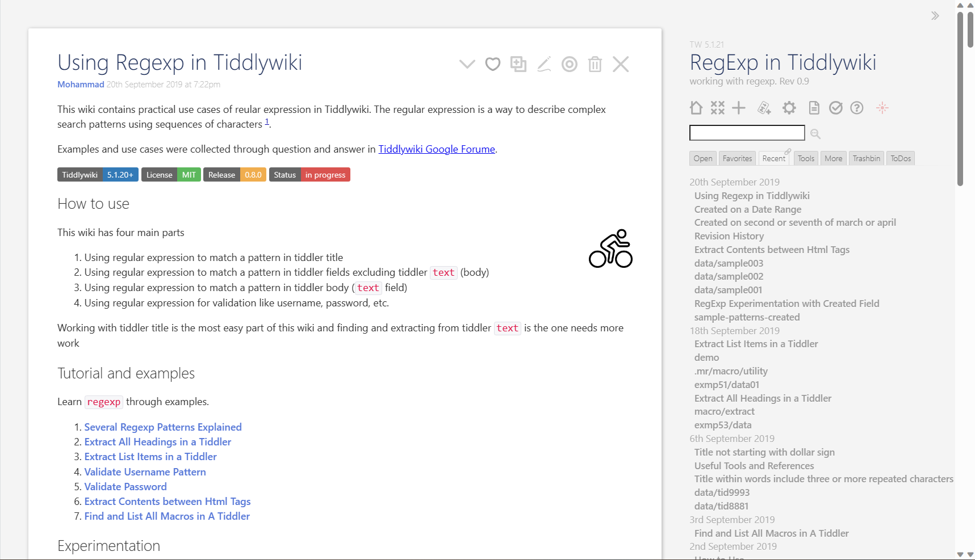Close the Using Regexp in Tiddlywiki tiddler
Image resolution: width=975 pixels, height=560 pixels.
point(621,64)
